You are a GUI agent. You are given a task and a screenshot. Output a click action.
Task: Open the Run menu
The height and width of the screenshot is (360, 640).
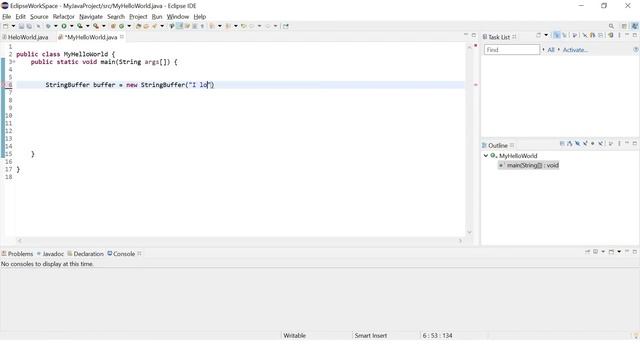point(157,17)
